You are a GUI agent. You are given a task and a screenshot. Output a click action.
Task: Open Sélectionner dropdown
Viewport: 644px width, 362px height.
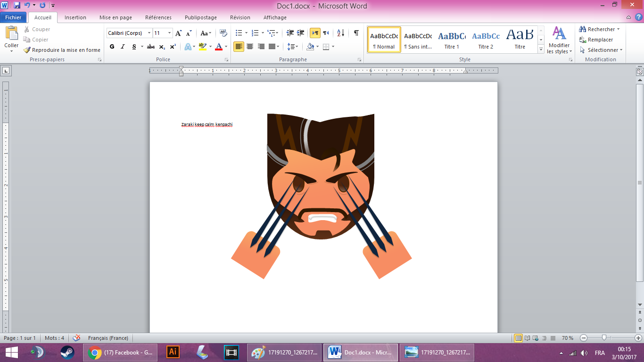click(601, 50)
